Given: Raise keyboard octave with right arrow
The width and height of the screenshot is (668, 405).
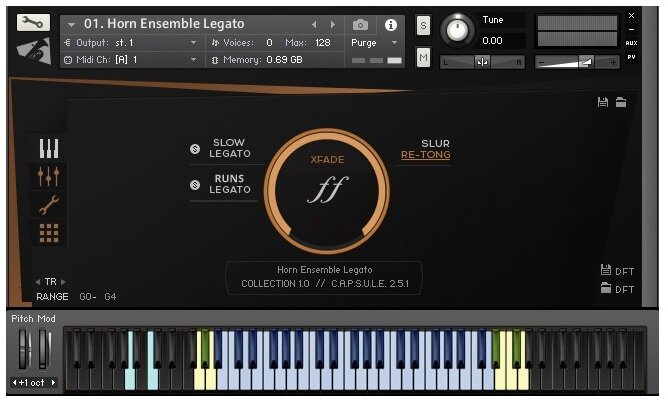Looking at the screenshot, I should coord(53,382).
